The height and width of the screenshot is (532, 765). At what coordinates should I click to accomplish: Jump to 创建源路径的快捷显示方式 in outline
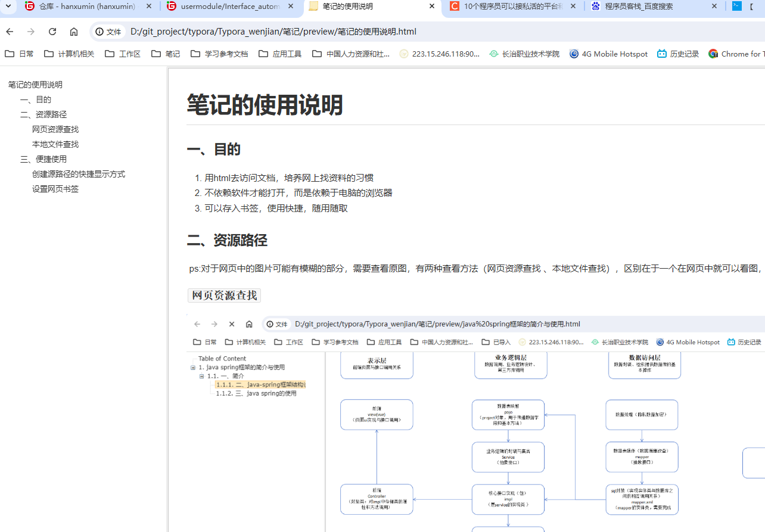tap(79, 174)
